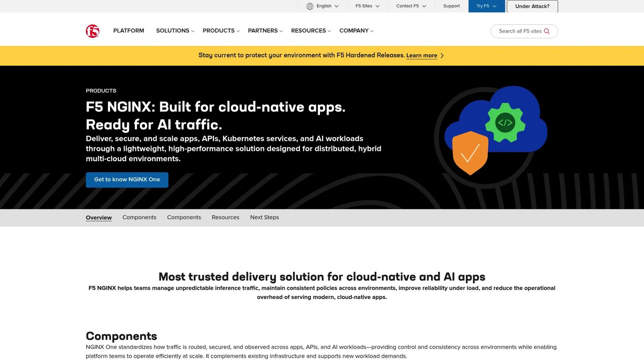Click the search magnifier icon
The height and width of the screenshot is (362, 644).
coord(547,31)
